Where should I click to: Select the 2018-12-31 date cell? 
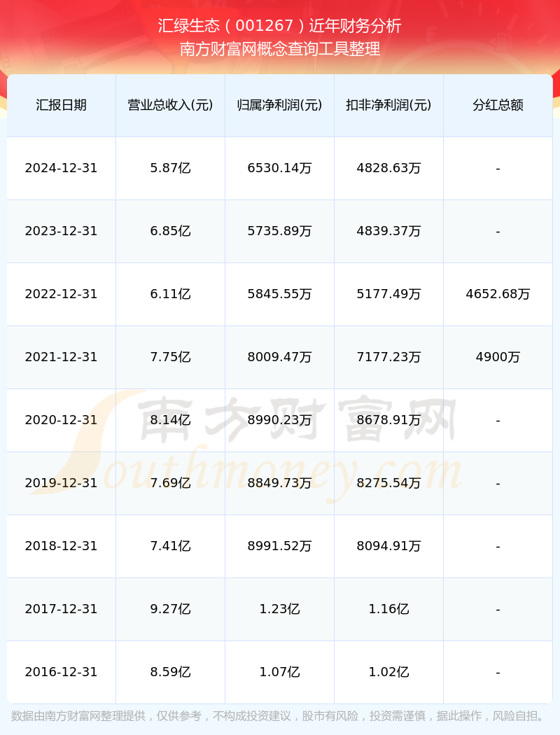click(62, 546)
